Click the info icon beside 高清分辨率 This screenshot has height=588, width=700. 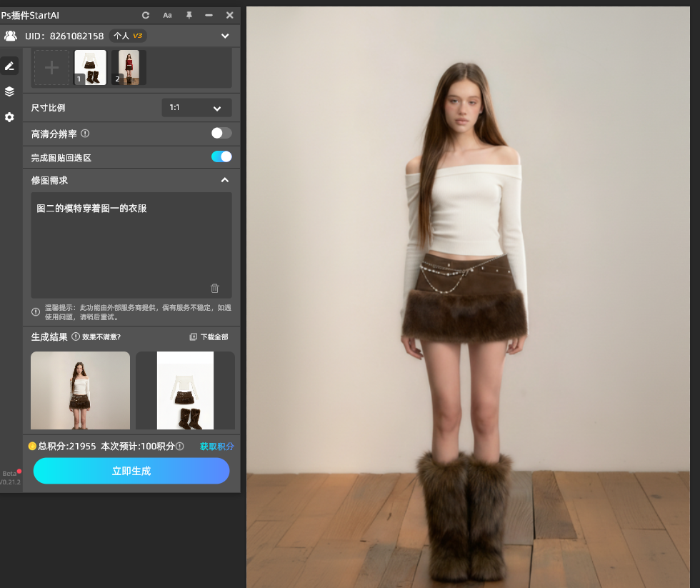pos(85,134)
